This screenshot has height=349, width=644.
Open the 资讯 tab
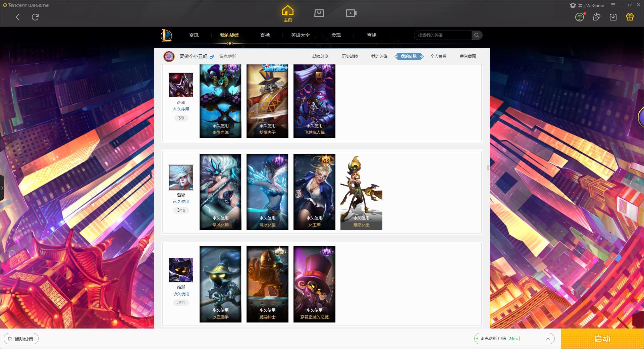click(x=194, y=35)
